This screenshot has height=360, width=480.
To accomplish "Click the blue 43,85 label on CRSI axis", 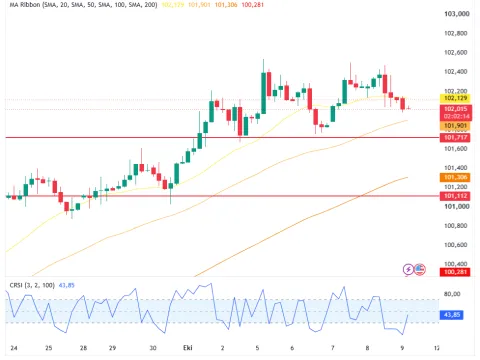I will coord(452,315).
